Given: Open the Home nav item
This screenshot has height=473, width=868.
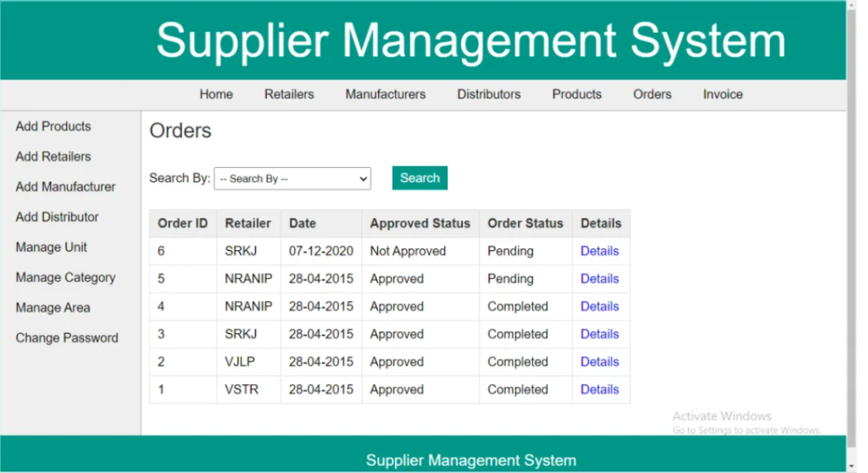Looking at the screenshot, I should click(216, 94).
